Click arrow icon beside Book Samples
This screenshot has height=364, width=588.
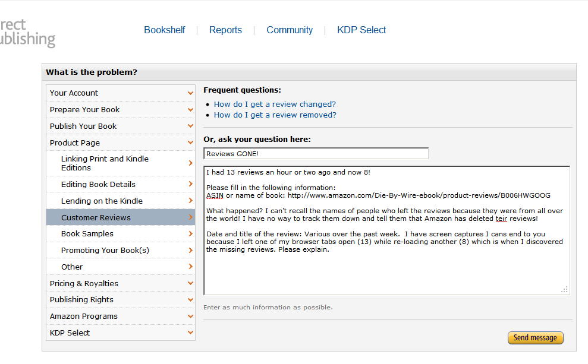190,234
